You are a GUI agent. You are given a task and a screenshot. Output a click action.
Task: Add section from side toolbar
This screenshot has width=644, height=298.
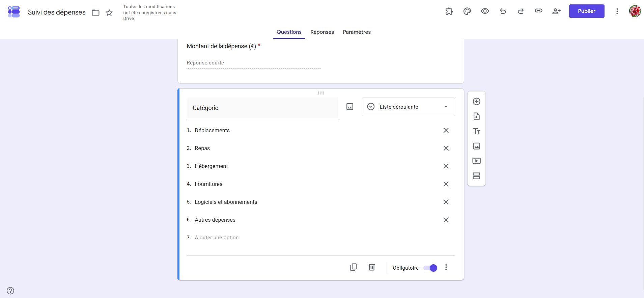pyautogui.click(x=476, y=176)
